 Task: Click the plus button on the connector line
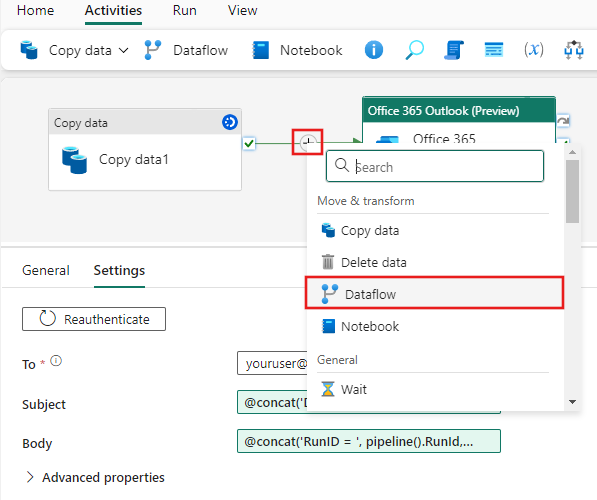(x=308, y=142)
